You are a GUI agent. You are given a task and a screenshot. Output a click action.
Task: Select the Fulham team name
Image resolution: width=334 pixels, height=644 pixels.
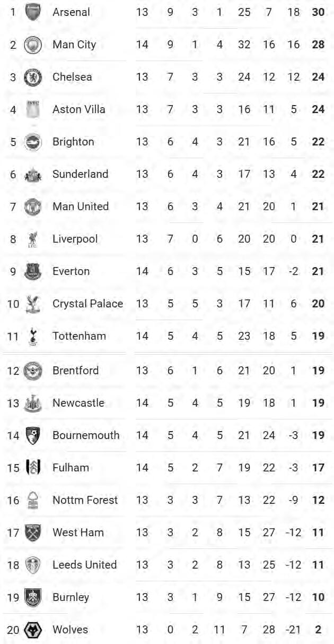(x=71, y=468)
